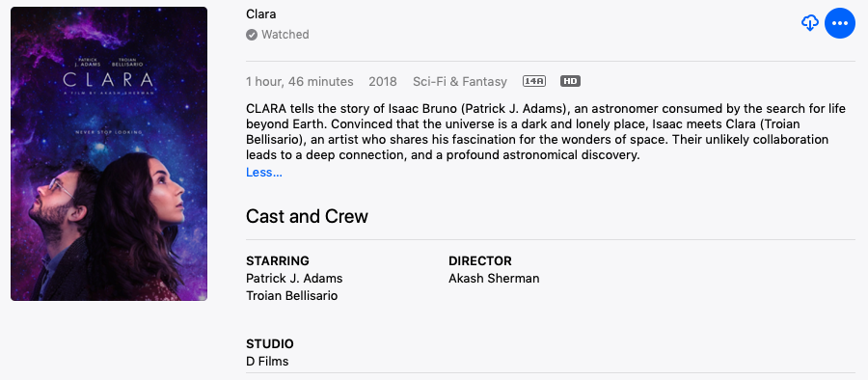The image size is (868, 380).
Task: Click the HD quality badge
Action: pyautogui.click(x=570, y=81)
